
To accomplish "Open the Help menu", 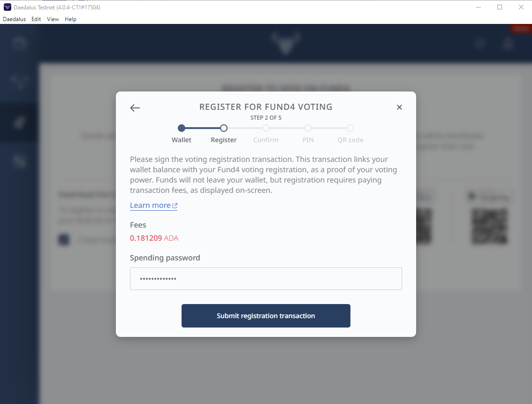I will click(70, 19).
